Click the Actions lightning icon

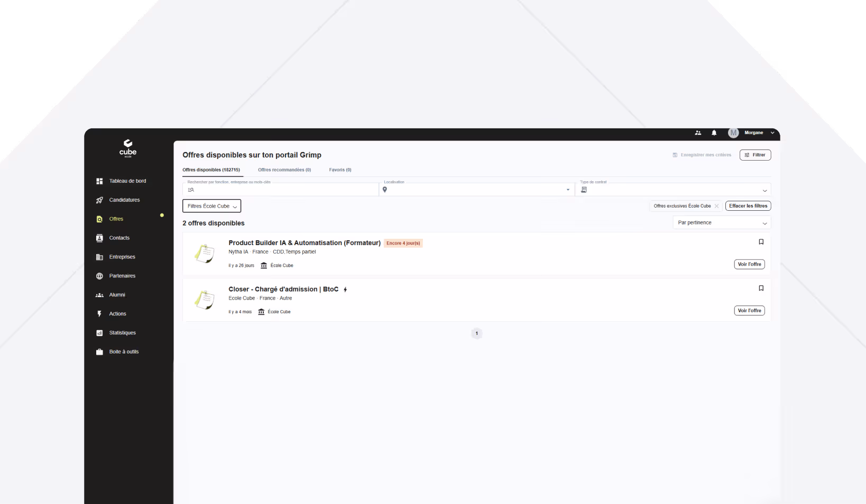point(99,314)
